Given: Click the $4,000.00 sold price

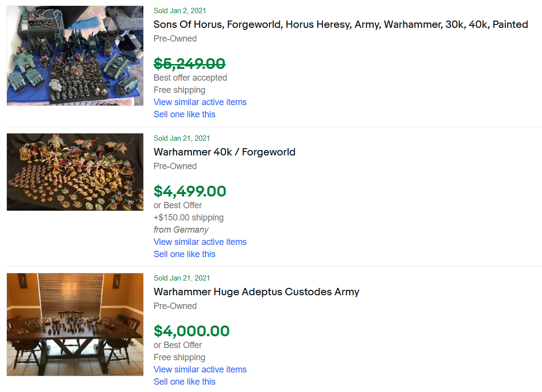Looking at the screenshot, I should (191, 331).
